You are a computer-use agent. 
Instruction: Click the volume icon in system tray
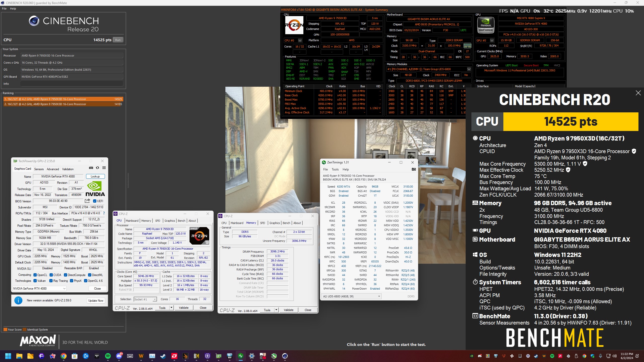tap(615, 356)
